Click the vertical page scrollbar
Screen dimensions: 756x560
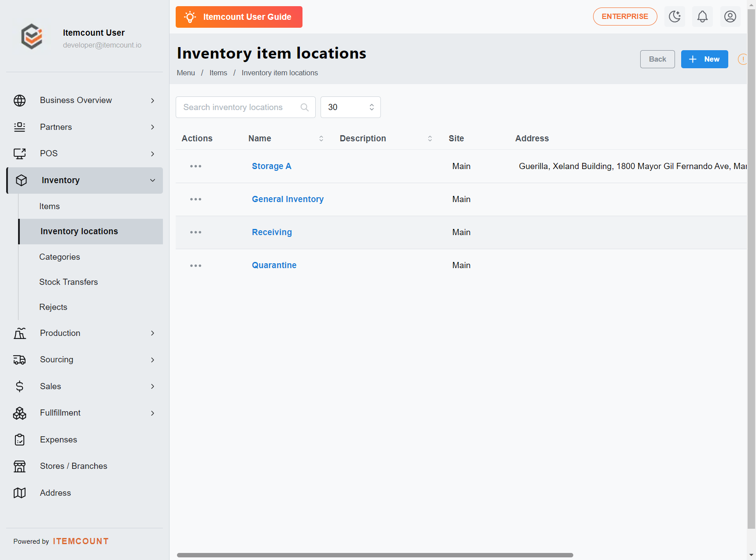(x=751, y=269)
